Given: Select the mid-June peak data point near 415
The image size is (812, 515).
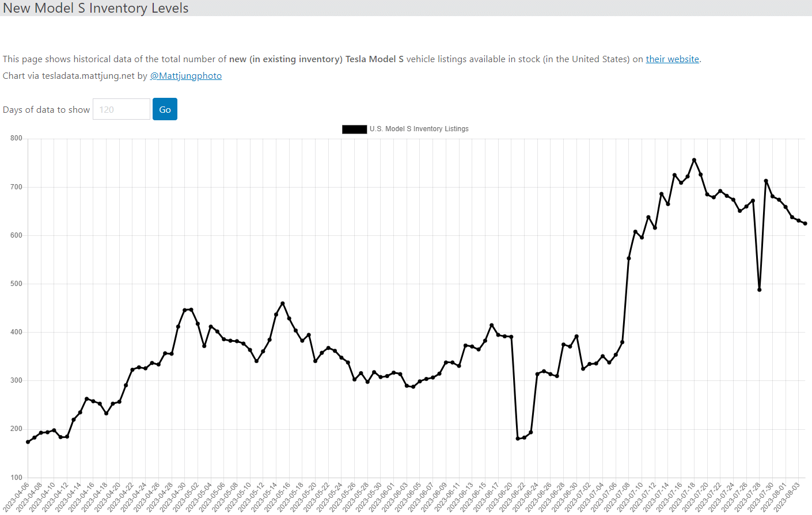Looking at the screenshot, I should 492,325.
